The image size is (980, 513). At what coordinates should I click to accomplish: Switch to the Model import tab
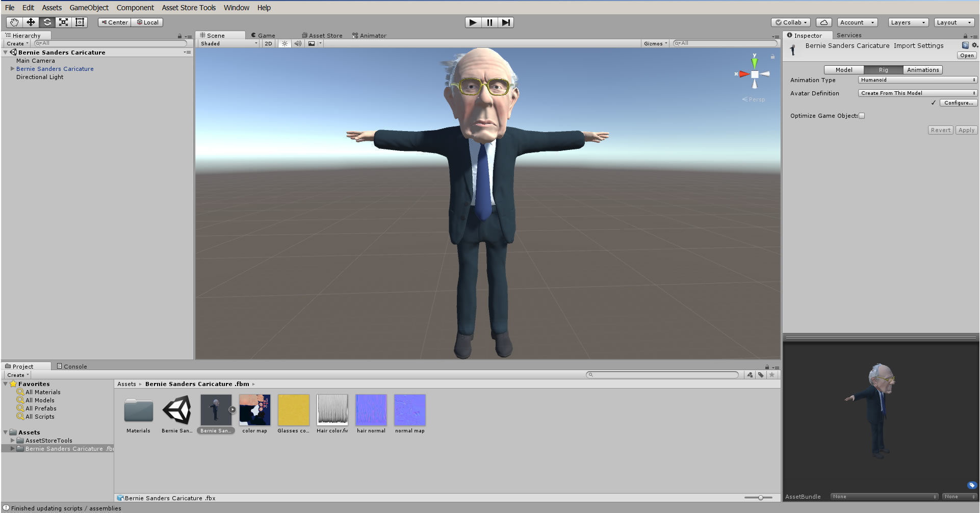[x=844, y=70]
